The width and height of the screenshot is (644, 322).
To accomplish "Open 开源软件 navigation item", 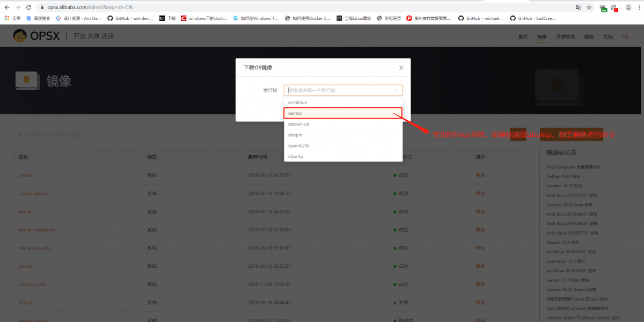I will click(x=565, y=36).
